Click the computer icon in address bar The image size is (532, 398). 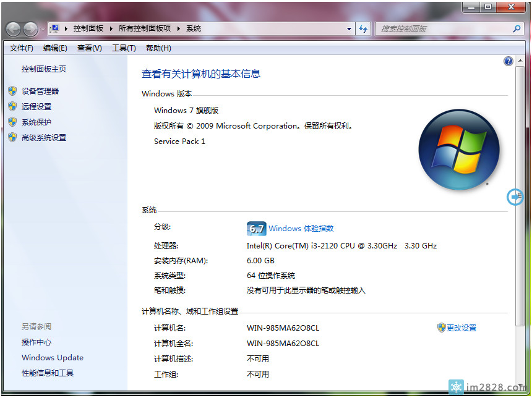(x=55, y=28)
